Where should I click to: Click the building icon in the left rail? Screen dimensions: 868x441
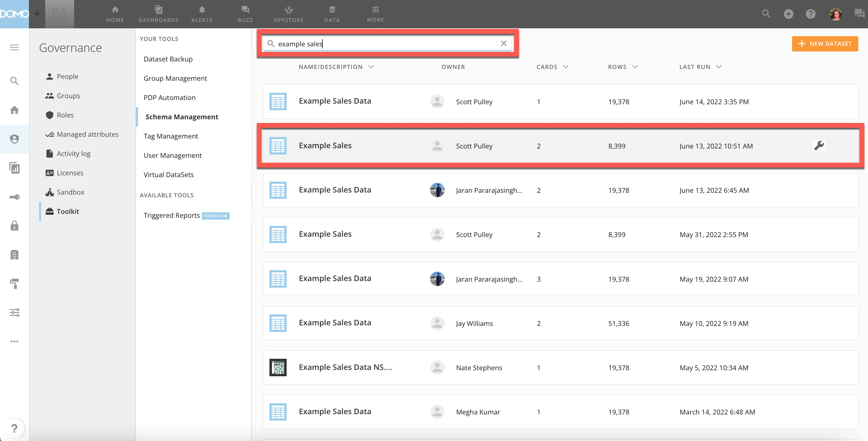click(x=14, y=254)
